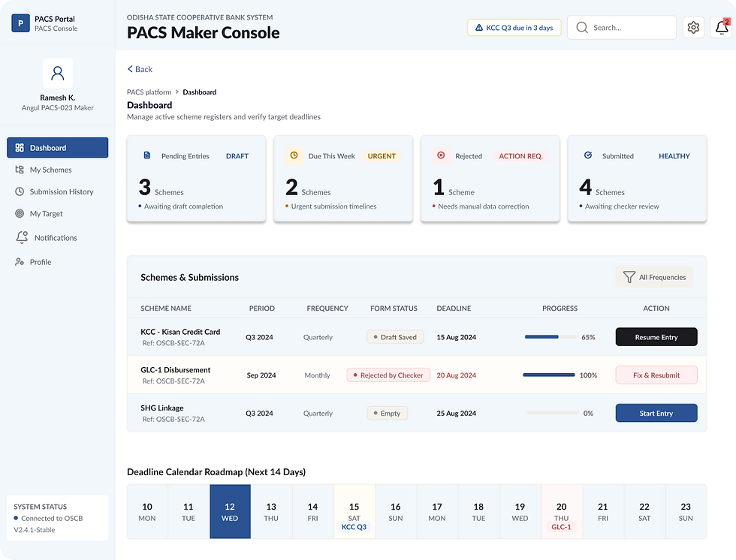Click Connected to OSCB status
This screenshot has width=736, height=560.
point(48,518)
